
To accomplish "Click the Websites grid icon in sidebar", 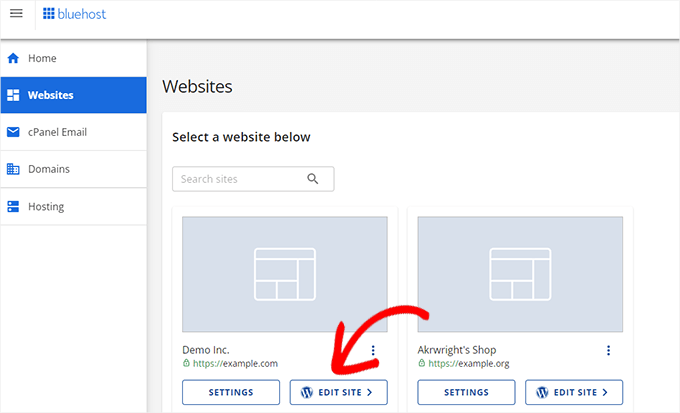I will 14,95.
